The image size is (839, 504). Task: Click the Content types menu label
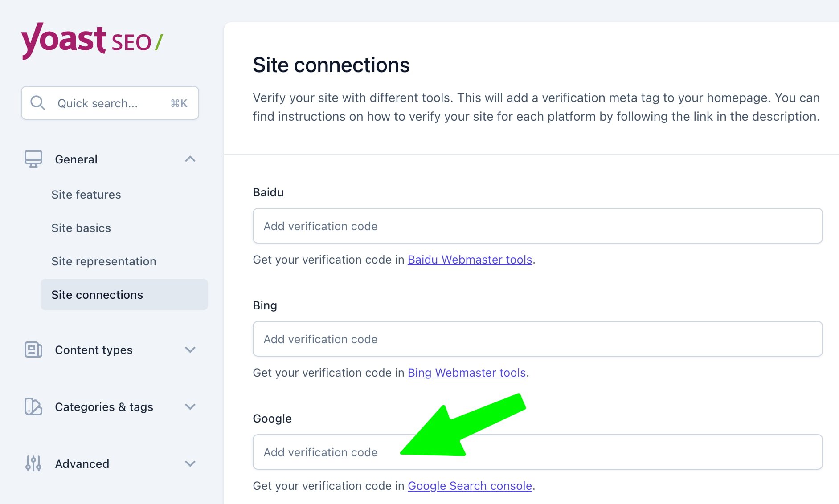pos(94,350)
